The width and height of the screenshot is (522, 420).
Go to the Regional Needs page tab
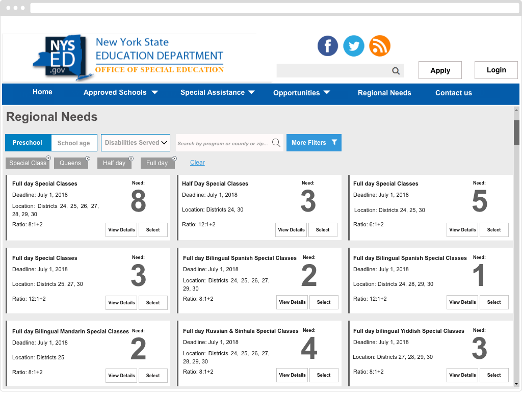[x=384, y=93]
